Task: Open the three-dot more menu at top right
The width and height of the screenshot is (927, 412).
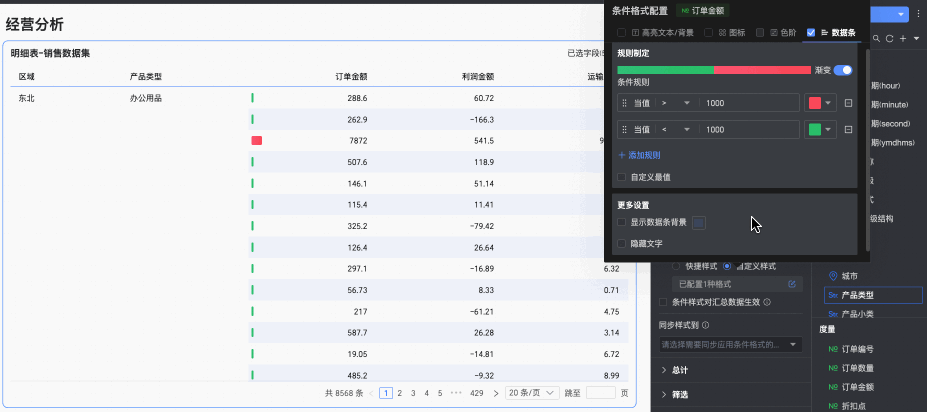Action: [919, 14]
